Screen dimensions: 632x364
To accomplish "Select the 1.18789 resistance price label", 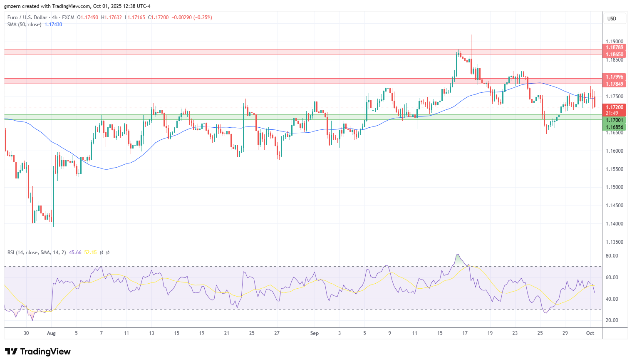I will (615, 48).
